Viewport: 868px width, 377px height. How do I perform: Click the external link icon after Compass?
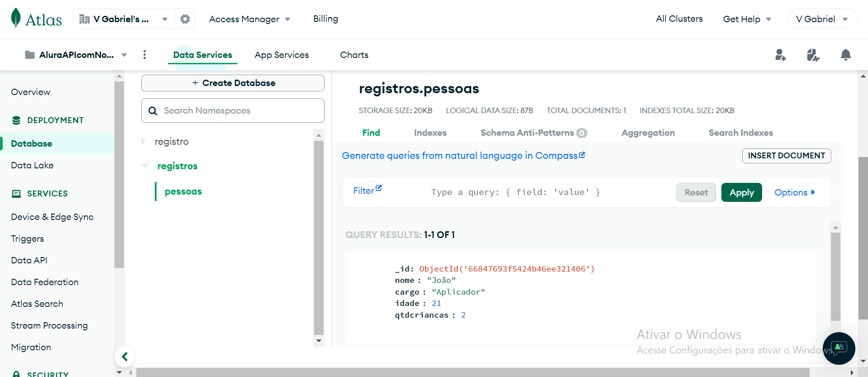point(582,155)
